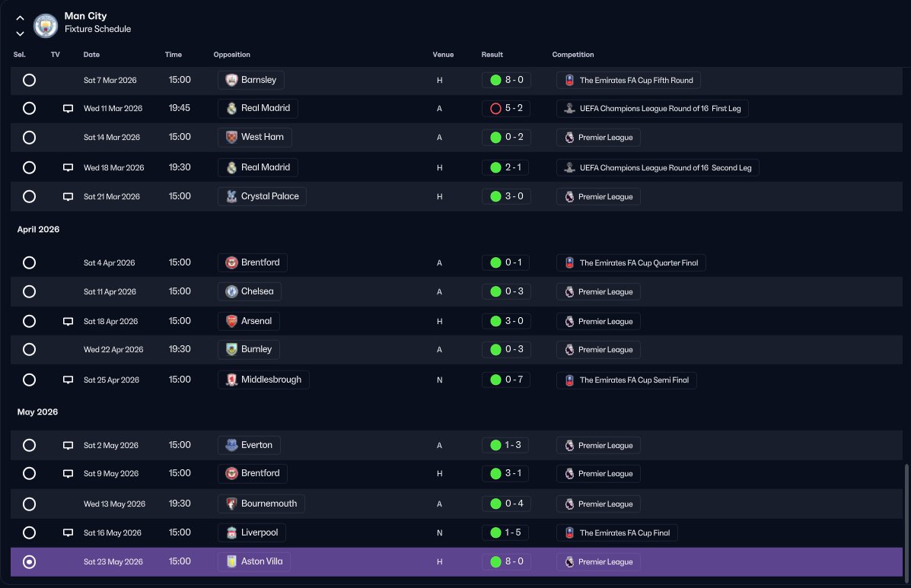The width and height of the screenshot is (911, 588).
Task: Select the West Ham fixture radio button
Action: [29, 138]
